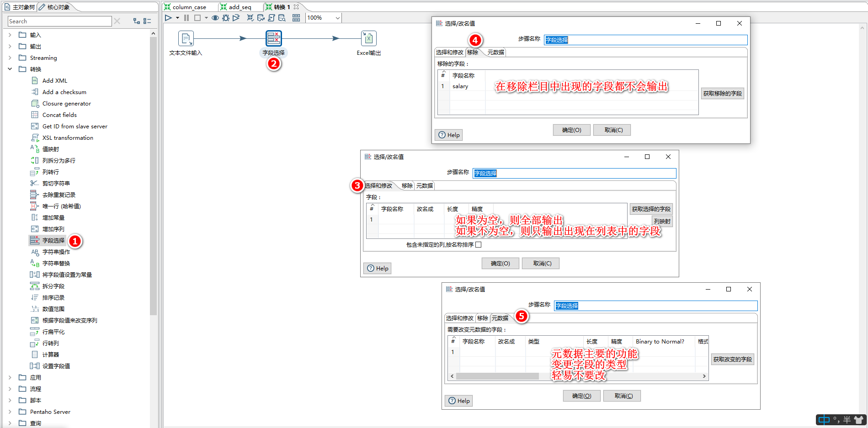Image resolution: width=868 pixels, height=428 pixels.
Task: Expand the Streaming folder
Action: [x=10, y=58]
